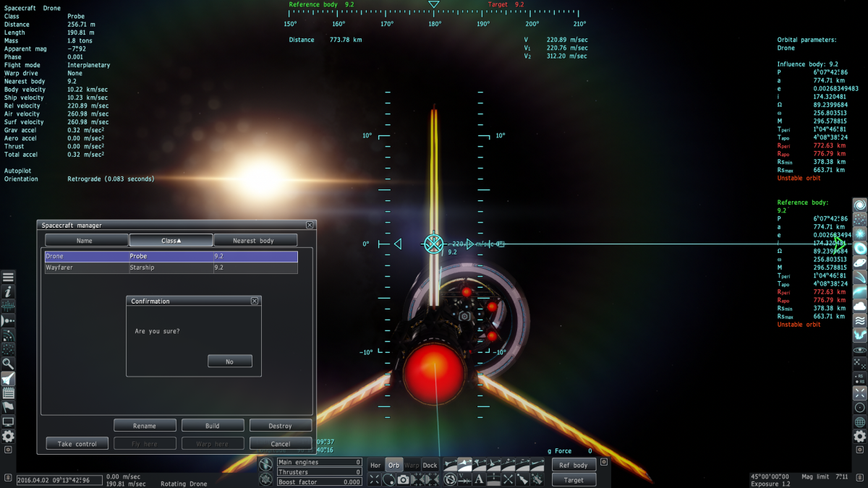Switch to Dock flight mode
This screenshot has width=868, height=488.
click(x=430, y=465)
